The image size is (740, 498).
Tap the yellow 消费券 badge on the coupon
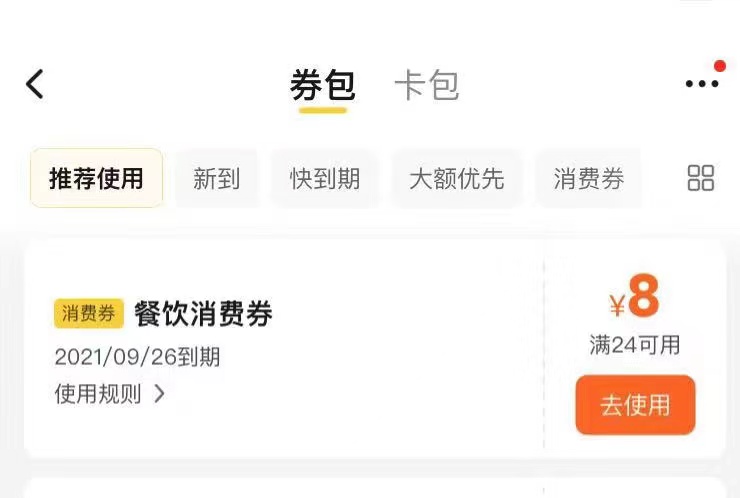point(89,313)
